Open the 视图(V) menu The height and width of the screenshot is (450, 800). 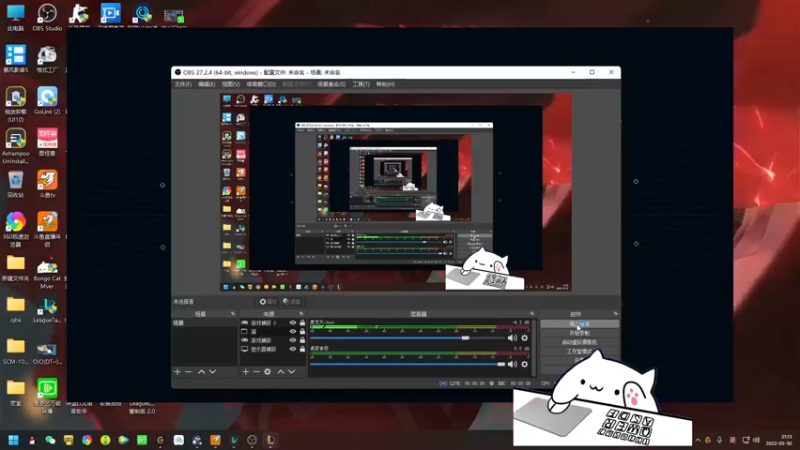coord(231,84)
